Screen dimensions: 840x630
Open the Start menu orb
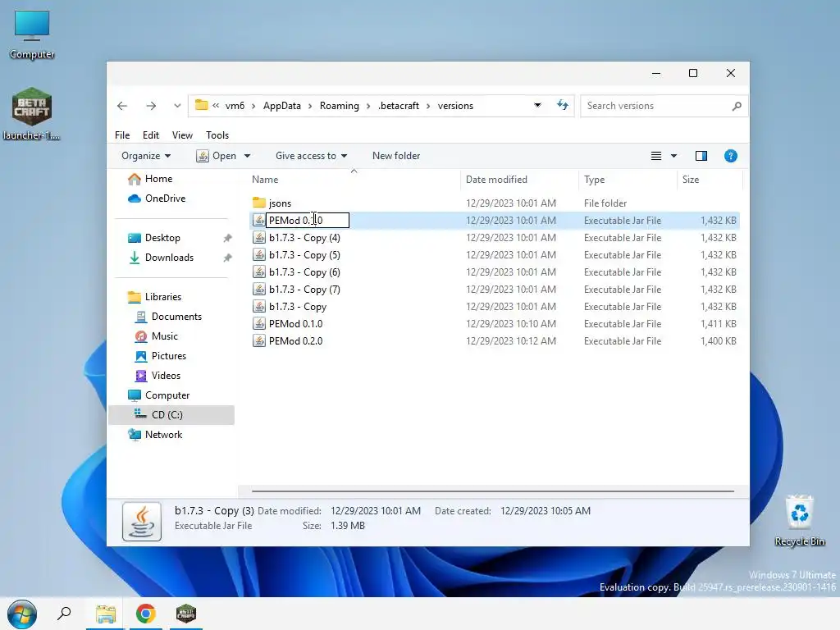click(22, 614)
